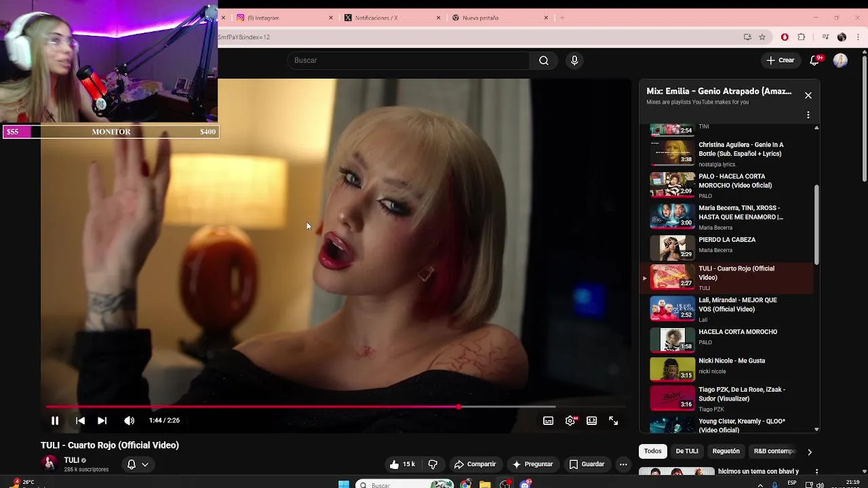Viewport: 868px width, 488px height.
Task: Open more options for bottom suggested video
Action: coord(816,472)
